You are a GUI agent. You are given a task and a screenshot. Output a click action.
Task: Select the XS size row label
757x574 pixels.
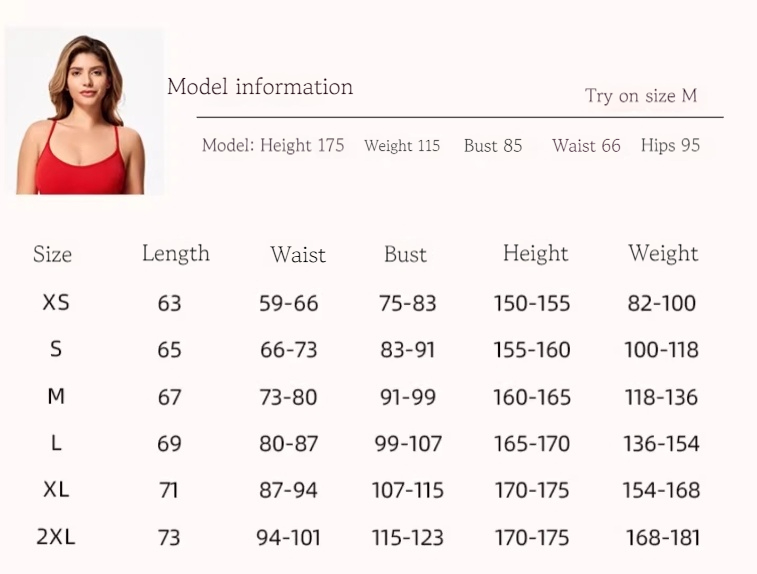[x=56, y=303]
